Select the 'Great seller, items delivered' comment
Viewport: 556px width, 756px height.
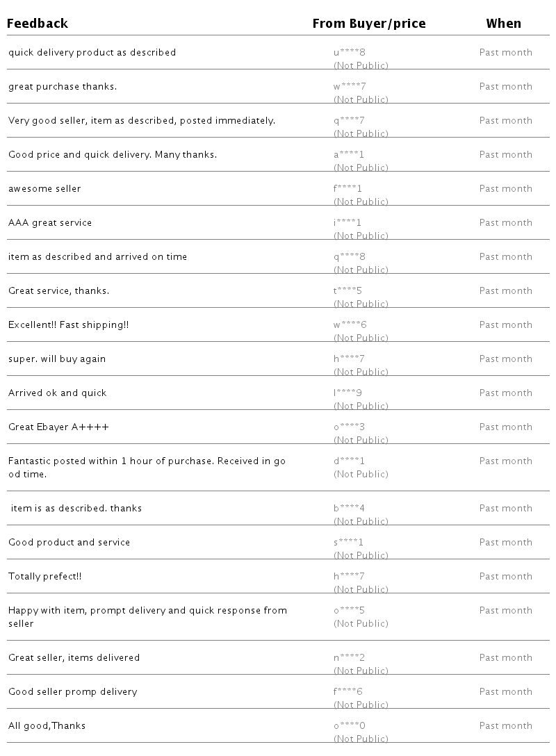74,658
